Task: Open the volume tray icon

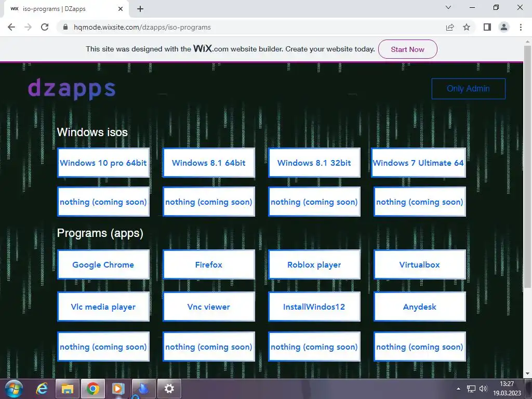Action: 483,389
